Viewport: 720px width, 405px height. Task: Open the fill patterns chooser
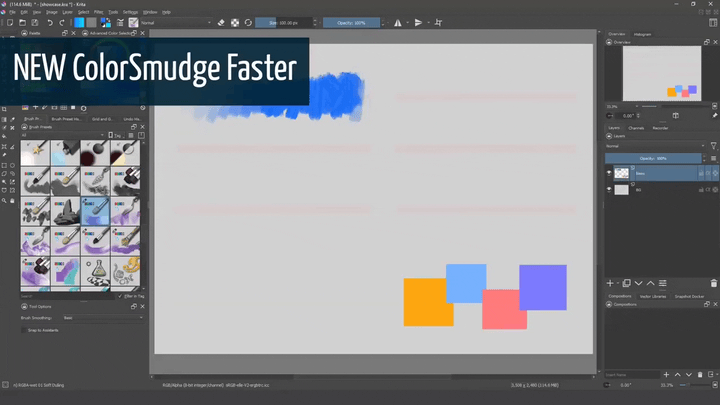tap(92, 22)
